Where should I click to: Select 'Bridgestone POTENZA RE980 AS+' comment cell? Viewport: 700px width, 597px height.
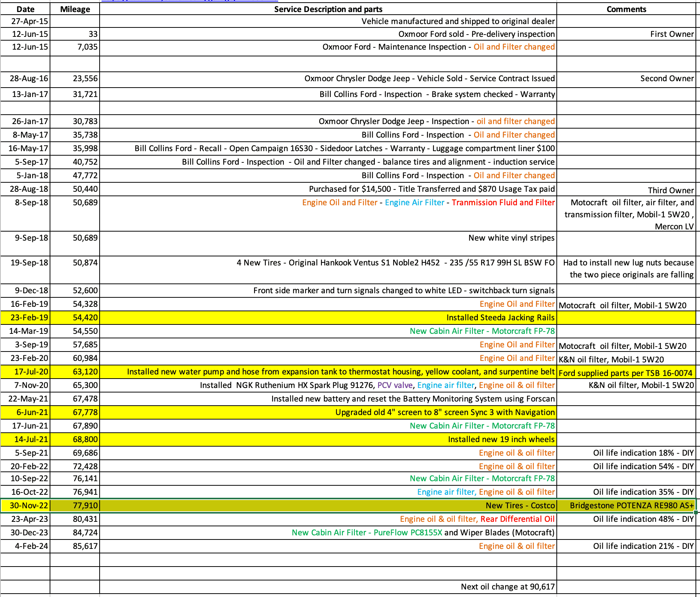626,506
